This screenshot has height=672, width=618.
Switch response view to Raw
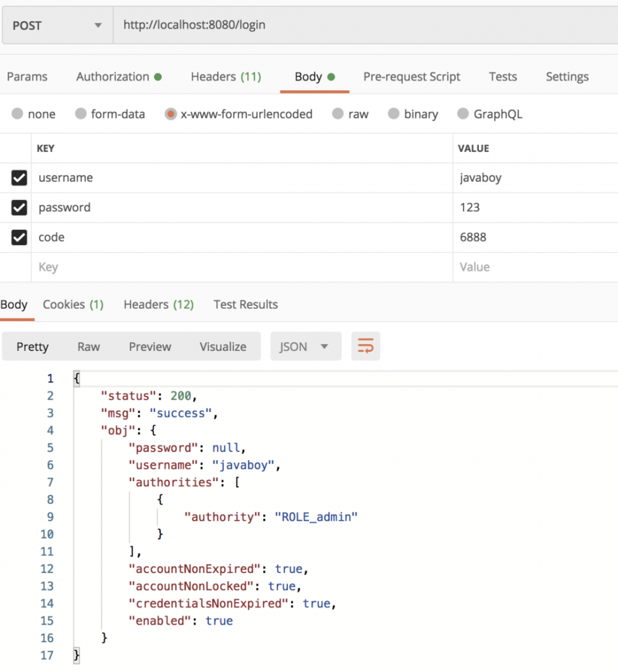pyautogui.click(x=88, y=346)
